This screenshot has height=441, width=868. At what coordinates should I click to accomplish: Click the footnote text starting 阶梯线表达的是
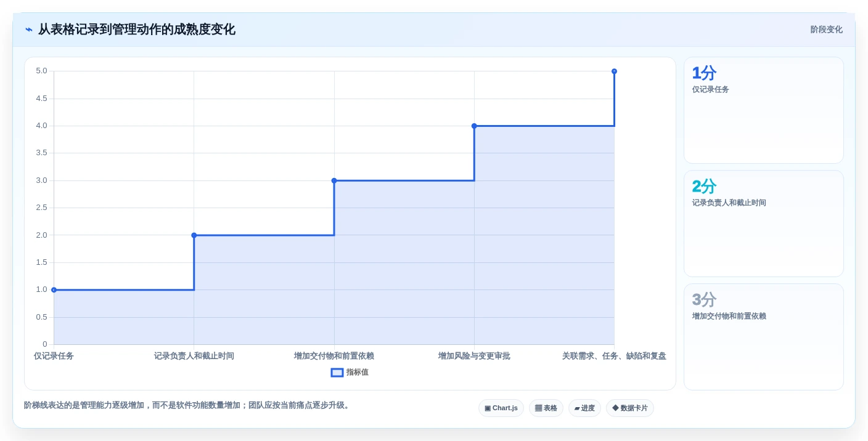[188, 405]
